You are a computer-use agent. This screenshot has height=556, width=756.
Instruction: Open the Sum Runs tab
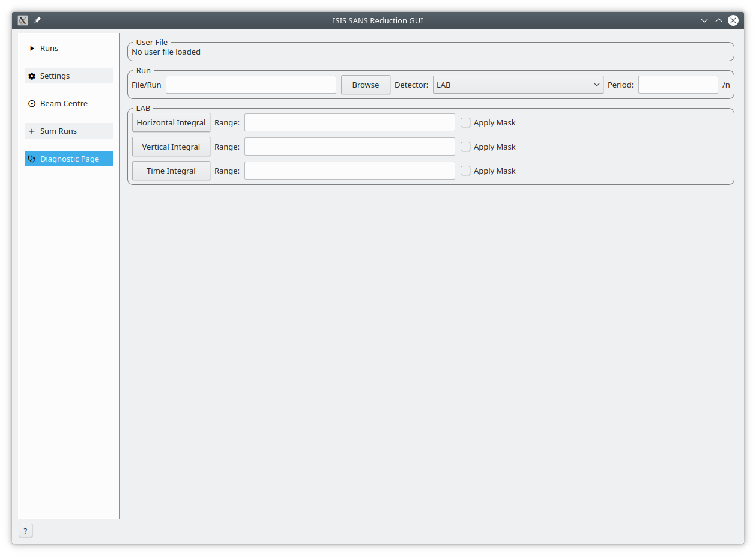coord(59,131)
